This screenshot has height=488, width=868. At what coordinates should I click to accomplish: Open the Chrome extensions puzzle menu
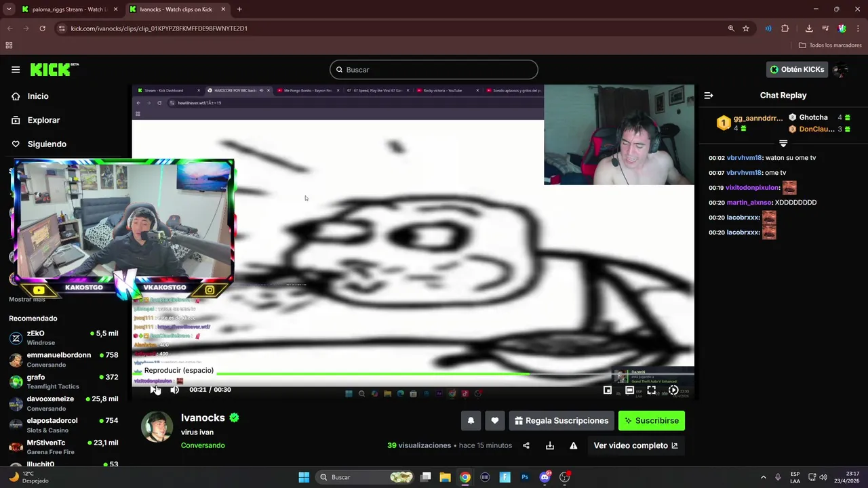pyautogui.click(x=785, y=28)
